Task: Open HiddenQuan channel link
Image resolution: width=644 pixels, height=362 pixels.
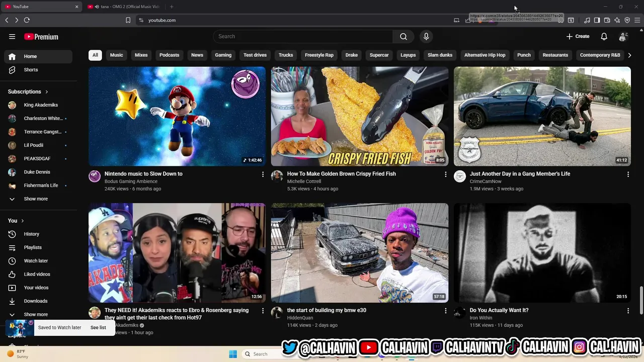Action: [300, 318]
